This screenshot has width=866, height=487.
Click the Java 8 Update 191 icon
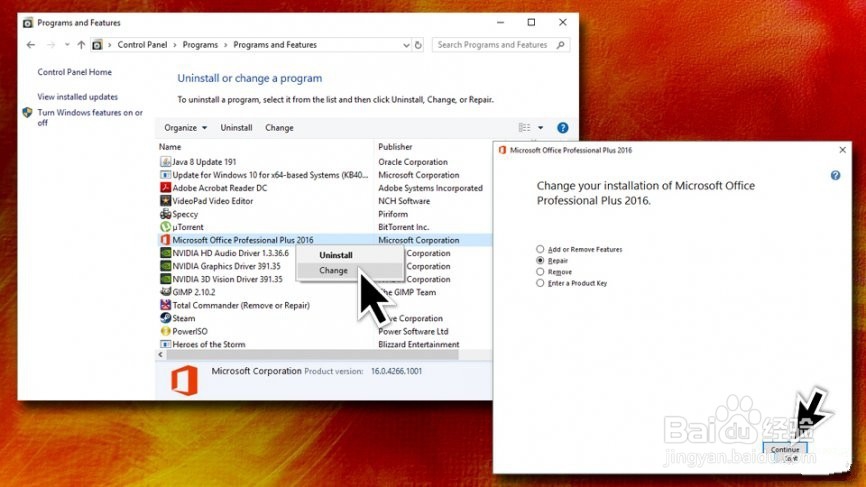tap(165, 162)
